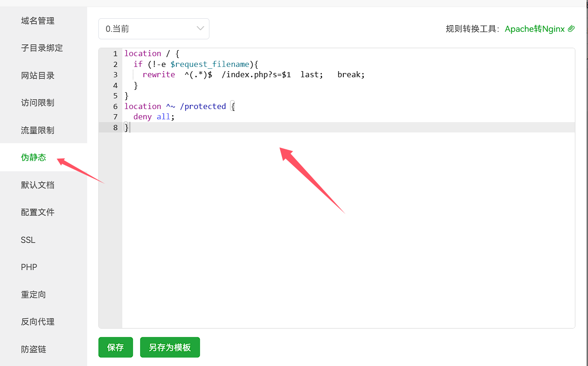Click the dropdown chevron arrow
Screen dimensions: 588x366
(x=201, y=29)
